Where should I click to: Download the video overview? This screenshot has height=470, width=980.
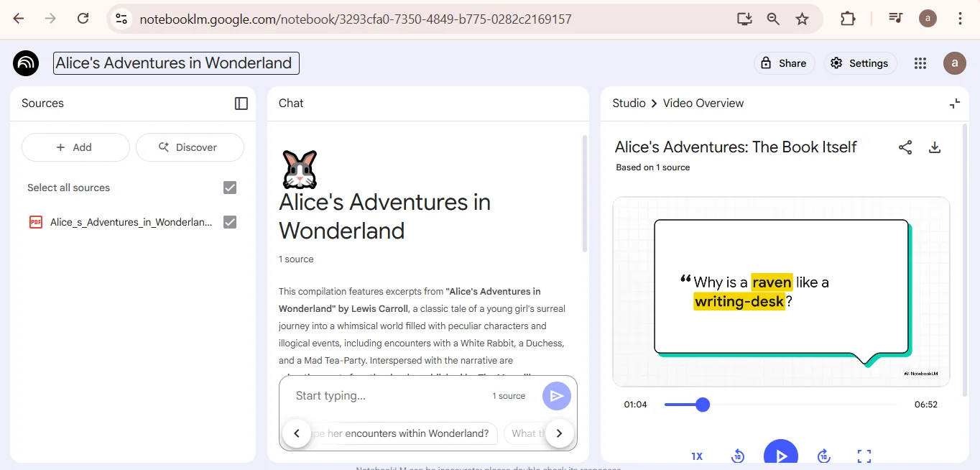935,147
